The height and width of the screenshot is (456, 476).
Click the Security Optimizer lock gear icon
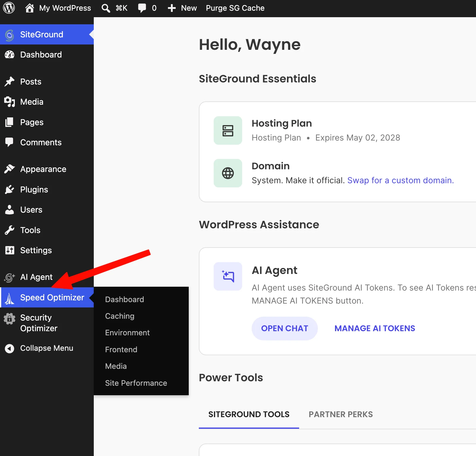(9, 319)
